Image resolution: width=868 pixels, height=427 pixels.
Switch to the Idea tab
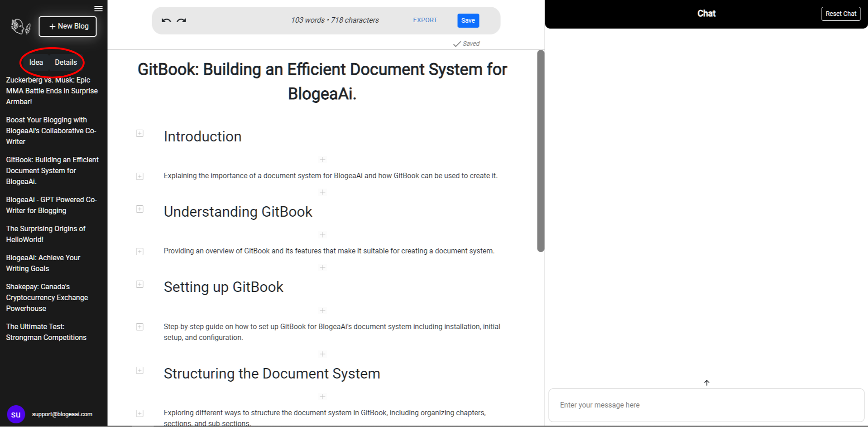[36, 63]
